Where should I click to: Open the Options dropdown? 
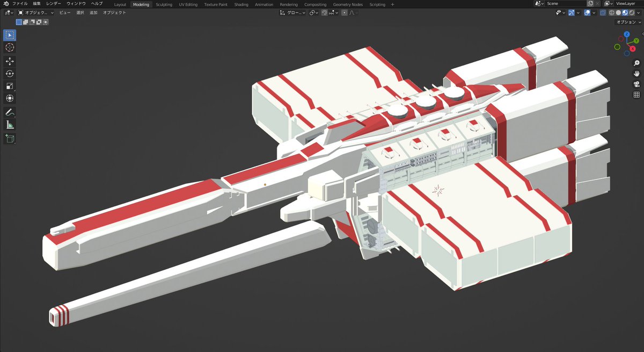[x=627, y=22]
